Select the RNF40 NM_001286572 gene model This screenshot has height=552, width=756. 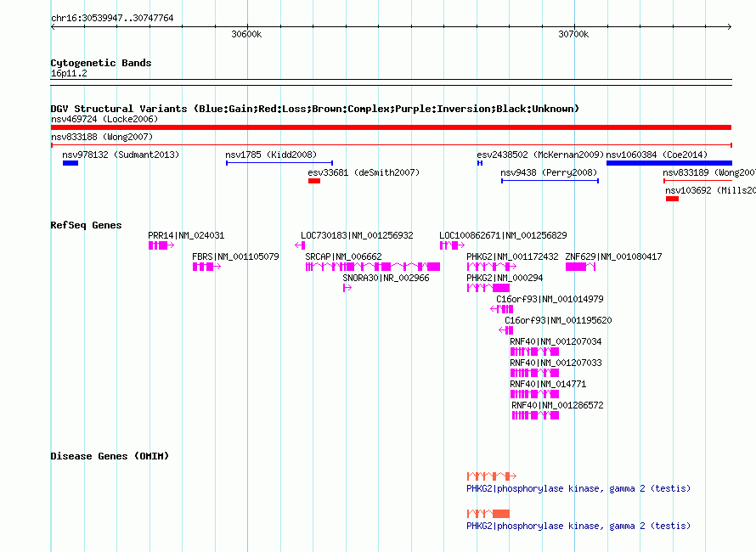pyautogui.click(x=536, y=415)
